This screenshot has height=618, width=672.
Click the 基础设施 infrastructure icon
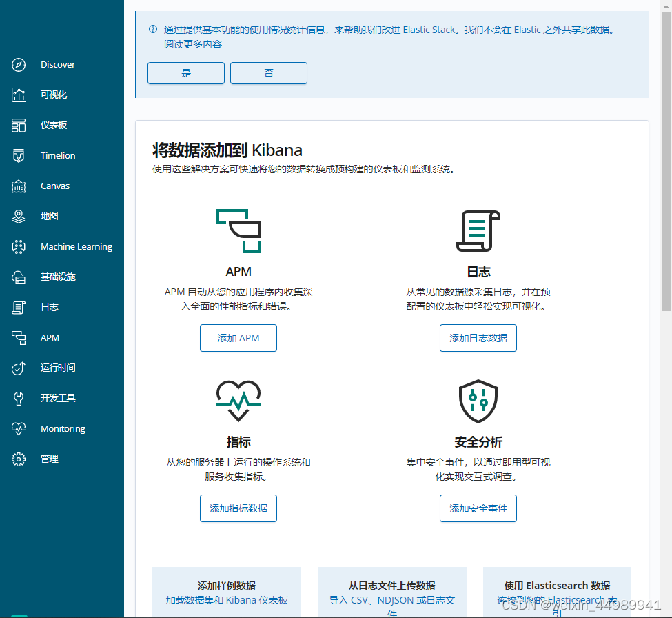click(19, 277)
